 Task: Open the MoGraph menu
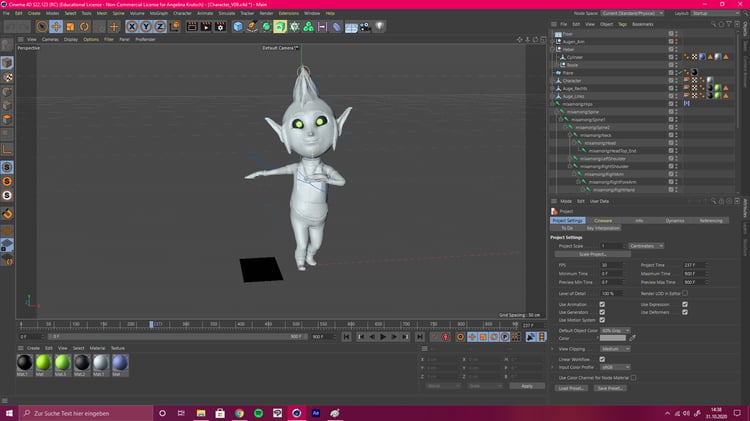pyautogui.click(x=159, y=13)
